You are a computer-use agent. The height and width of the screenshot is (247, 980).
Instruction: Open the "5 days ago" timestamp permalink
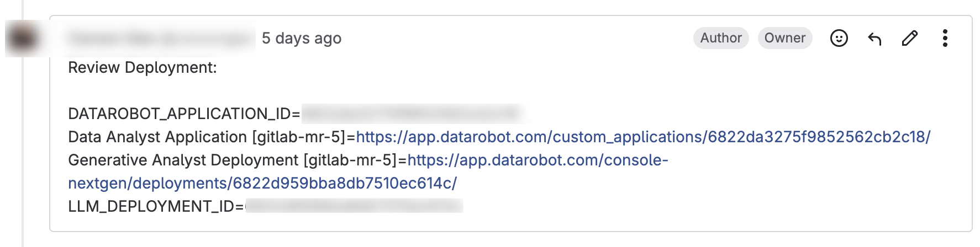302,38
